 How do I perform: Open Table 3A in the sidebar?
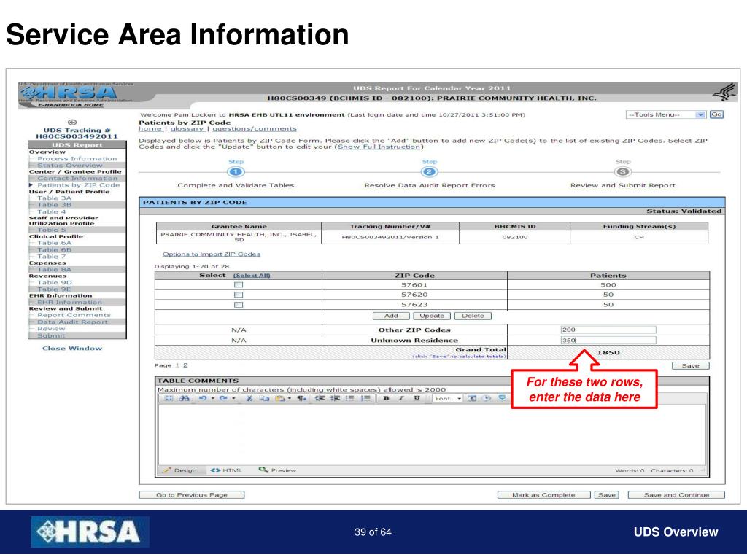tap(54, 198)
